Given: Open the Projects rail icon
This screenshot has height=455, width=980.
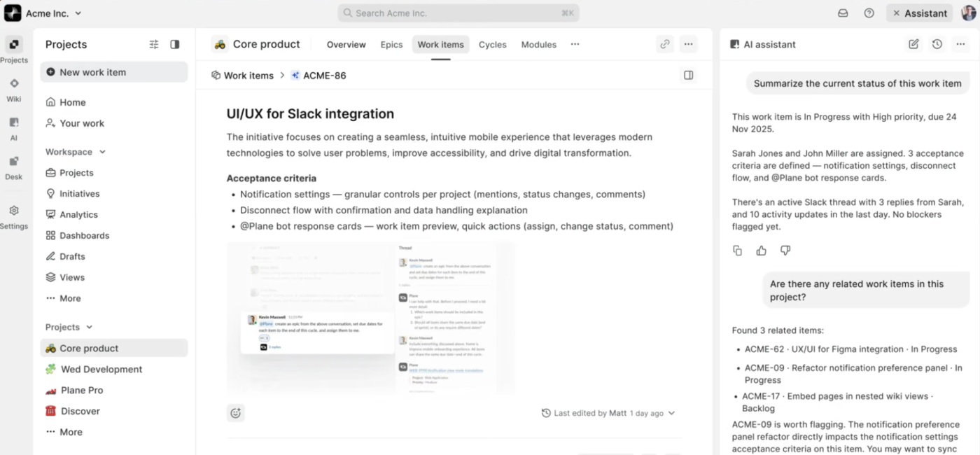Looking at the screenshot, I should [x=14, y=45].
